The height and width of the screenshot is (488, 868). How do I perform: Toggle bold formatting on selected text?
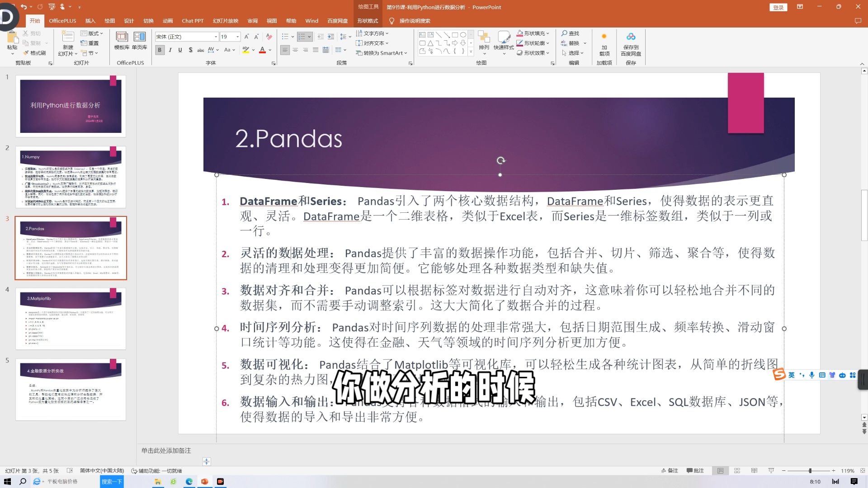(159, 50)
